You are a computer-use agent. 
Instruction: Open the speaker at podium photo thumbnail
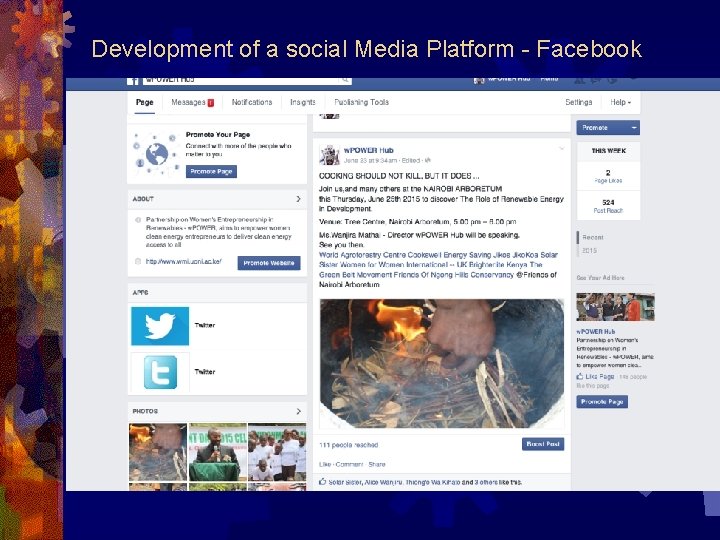218,452
